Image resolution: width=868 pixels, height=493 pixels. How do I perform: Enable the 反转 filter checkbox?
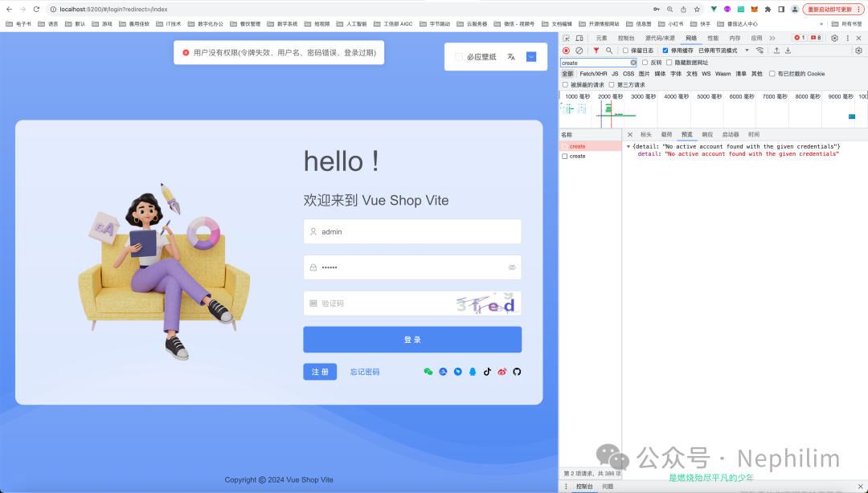645,63
